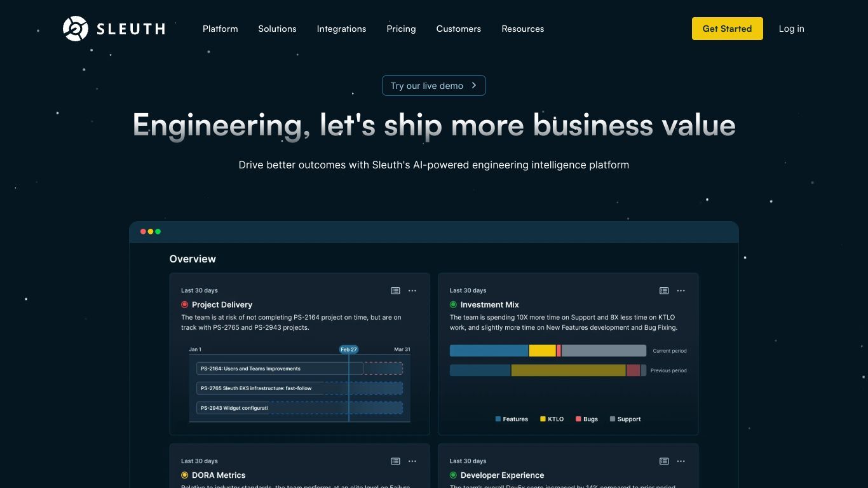
Task: Click the green status dot beside Investment Mix
Action: point(453,304)
